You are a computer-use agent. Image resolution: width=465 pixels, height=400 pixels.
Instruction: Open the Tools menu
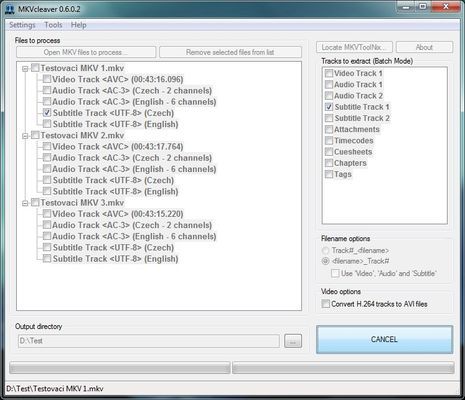(x=53, y=25)
